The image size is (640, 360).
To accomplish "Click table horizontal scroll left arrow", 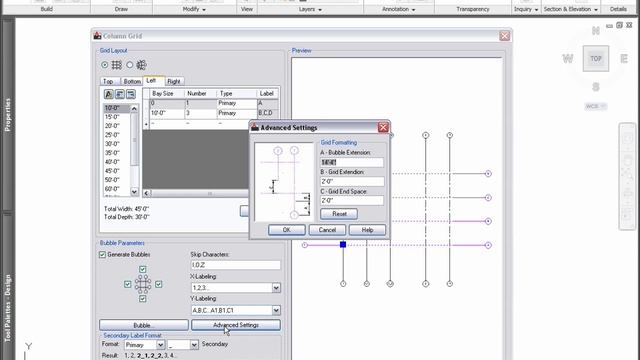I will (x=147, y=193).
